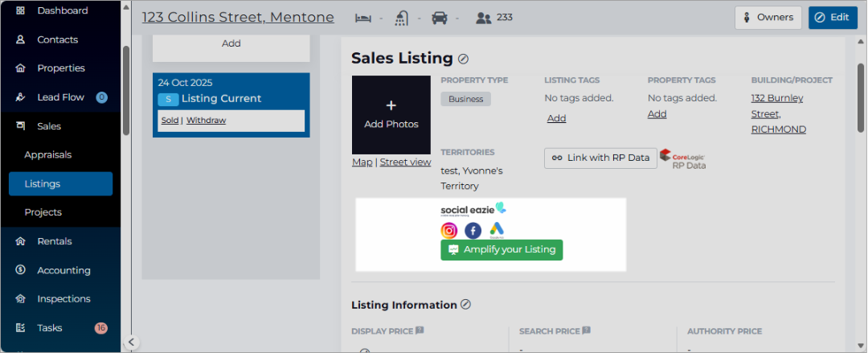Click the Properties house icon
The height and width of the screenshot is (353, 868).
tap(20, 68)
